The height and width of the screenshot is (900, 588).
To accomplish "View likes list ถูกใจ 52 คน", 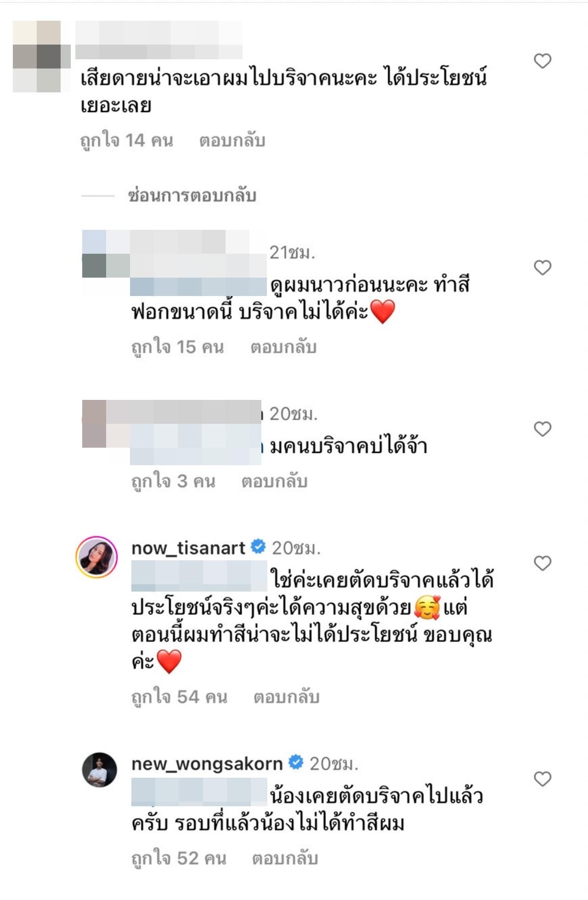I will [179, 858].
